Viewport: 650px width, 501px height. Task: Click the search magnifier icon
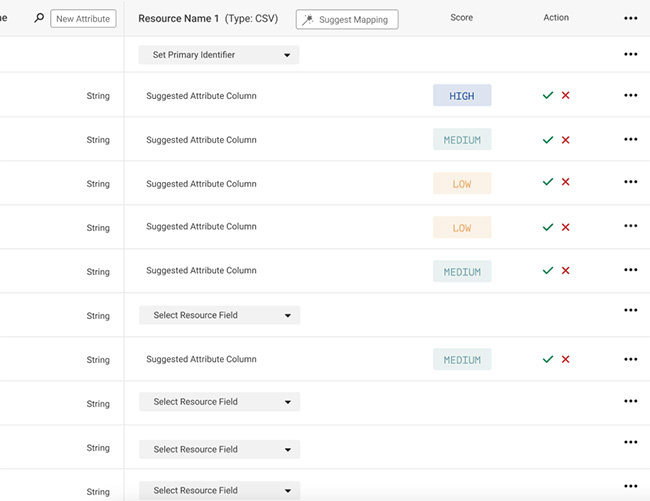point(39,18)
